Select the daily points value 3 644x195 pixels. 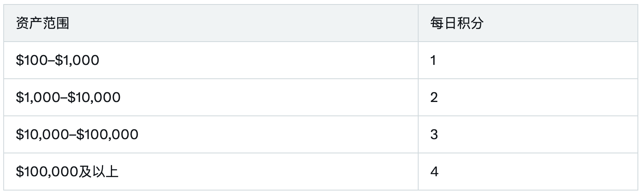(434, 135)
